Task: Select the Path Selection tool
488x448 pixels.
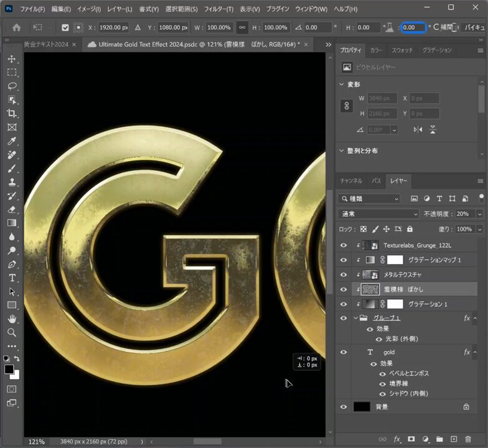Action: [12, 291]
